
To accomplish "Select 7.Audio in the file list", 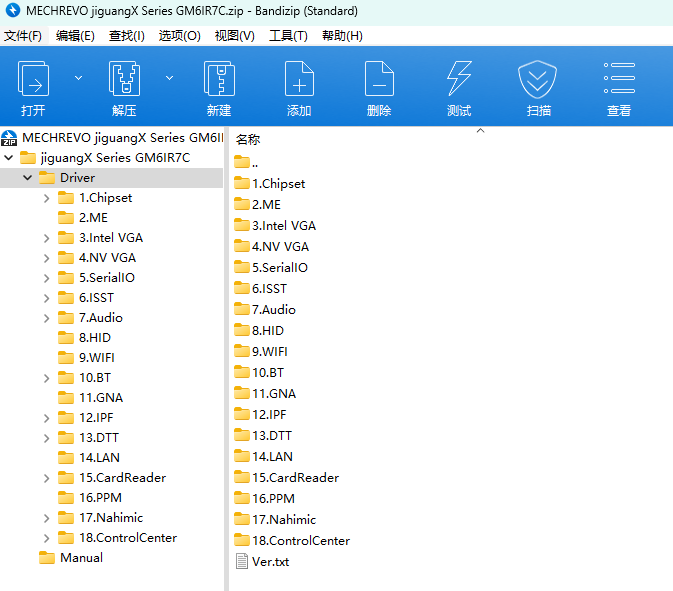I will click(x=265, y=310).
